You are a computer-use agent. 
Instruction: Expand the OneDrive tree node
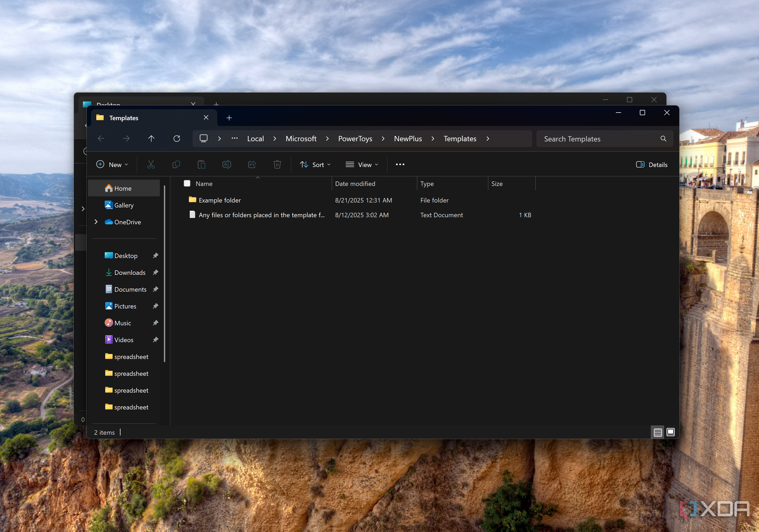pyautogui.click(x=96, y=222)
